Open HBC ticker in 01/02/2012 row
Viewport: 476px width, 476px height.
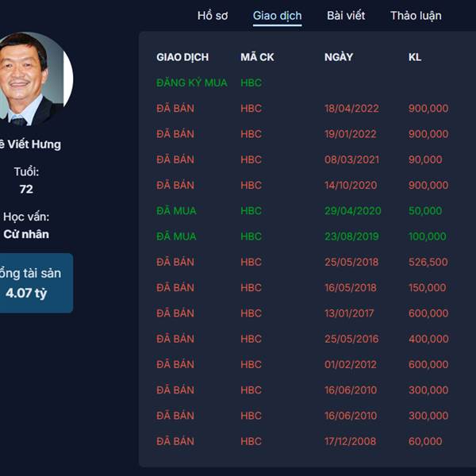(x=251, y=364)
